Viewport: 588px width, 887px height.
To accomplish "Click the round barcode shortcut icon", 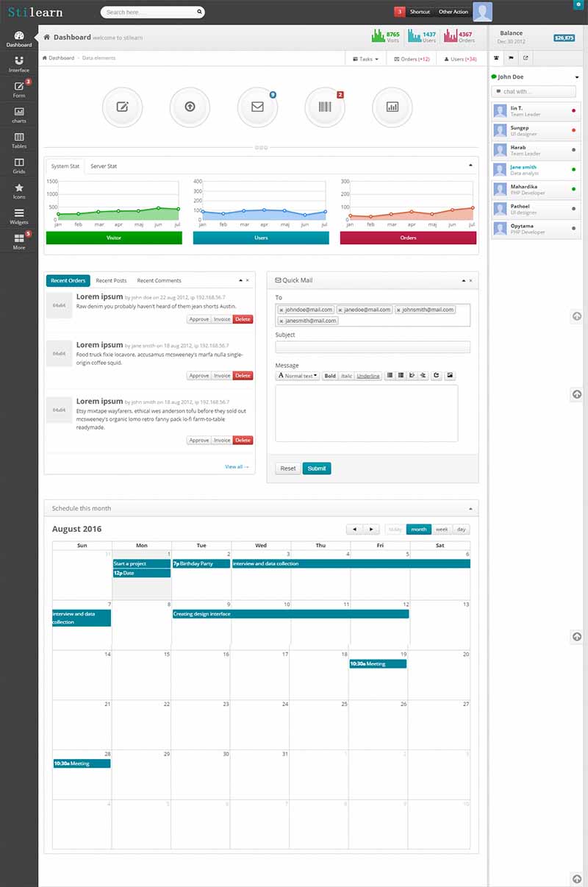I will [325, 107].
